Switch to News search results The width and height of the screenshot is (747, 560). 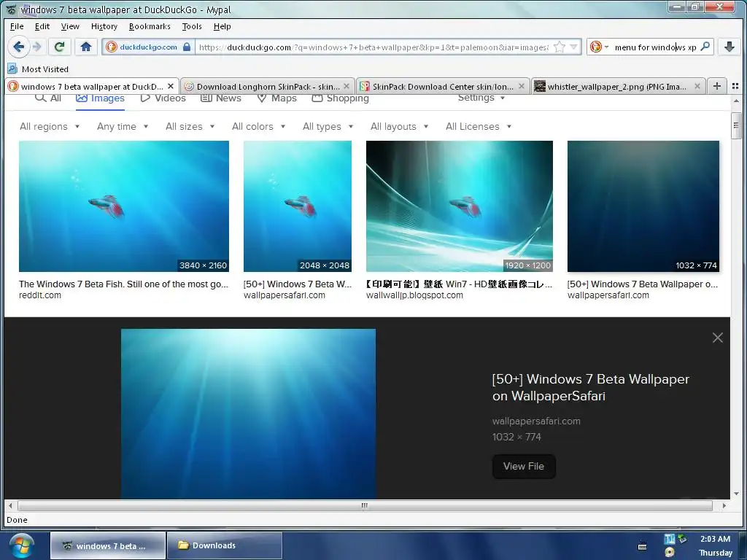[x=220, y=98]
